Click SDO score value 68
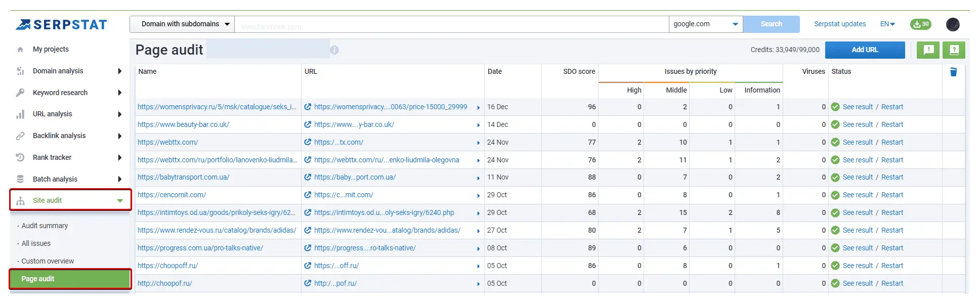 pos(591,212)
